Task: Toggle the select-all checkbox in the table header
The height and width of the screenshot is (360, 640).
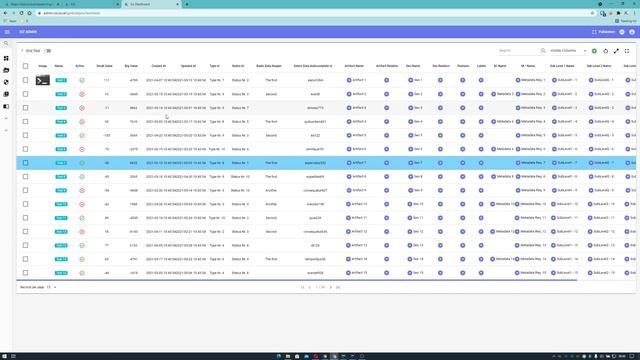Action: click(25, 66)
